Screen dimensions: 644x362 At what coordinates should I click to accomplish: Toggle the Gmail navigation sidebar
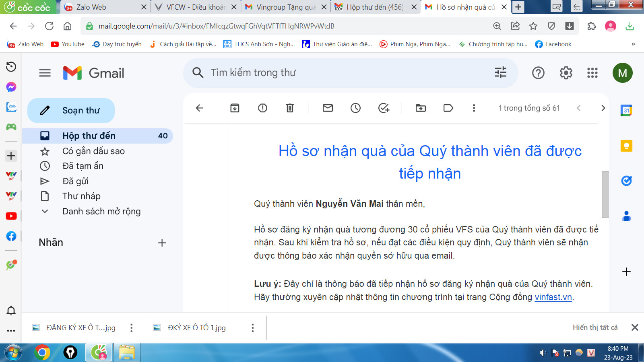click(45, 73)
